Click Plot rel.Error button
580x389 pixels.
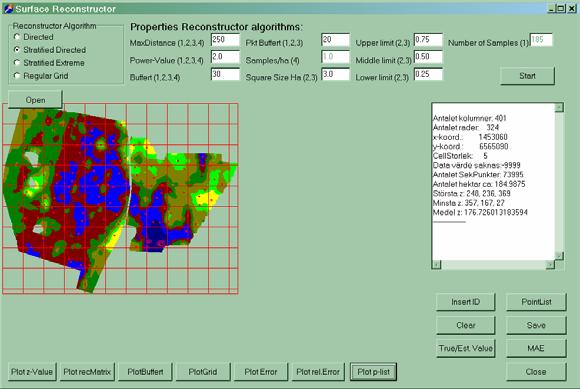pyautogui.click(x=318, y=372)
